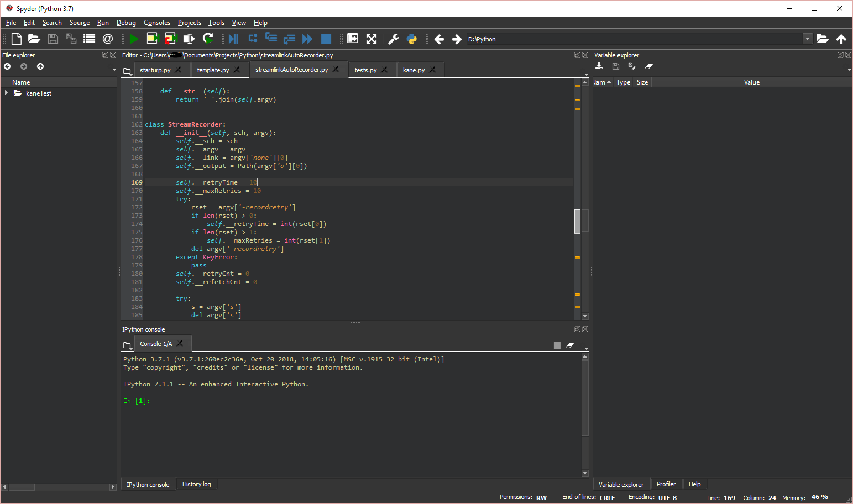Viewport: 853px width, 504px height.
Task: Re-run last script icon
Action: pyautogui.click(x=208, y=38)
